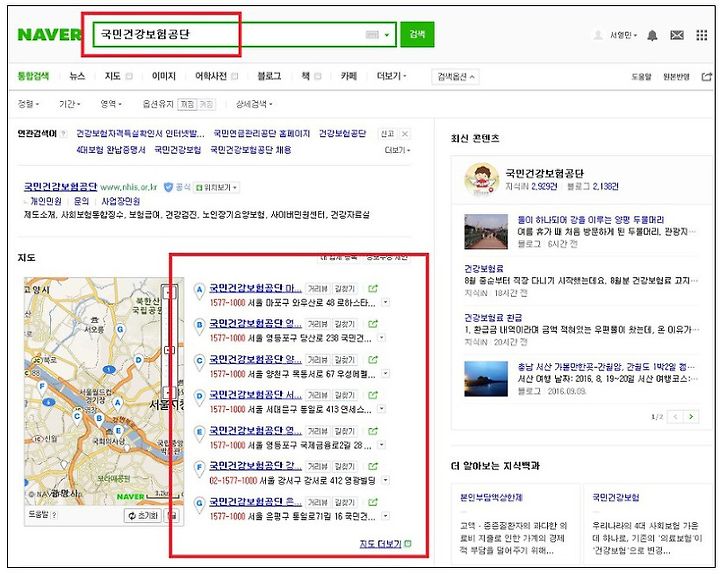Click the share icon at top right

tap(707, 77)
